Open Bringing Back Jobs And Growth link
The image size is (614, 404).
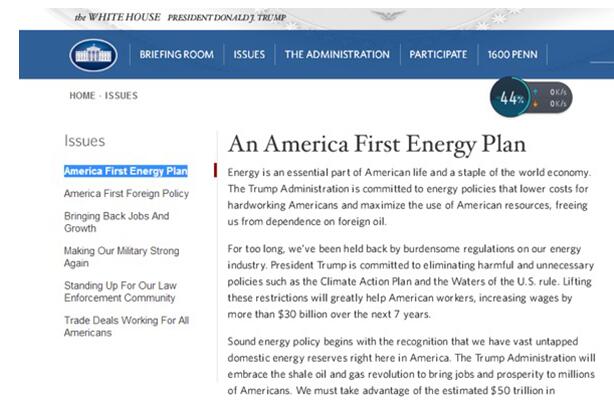pos(116,222)
